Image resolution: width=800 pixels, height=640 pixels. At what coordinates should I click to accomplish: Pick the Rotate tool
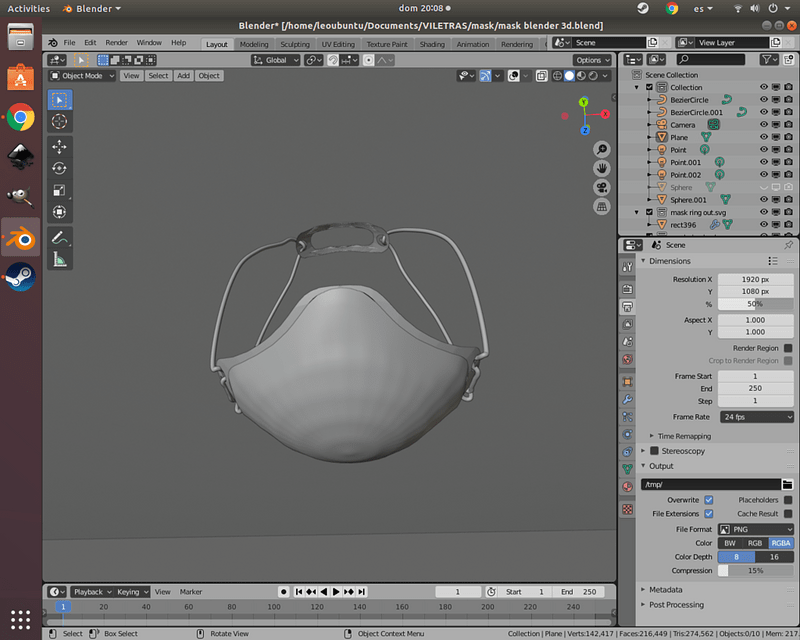(60, 168)
